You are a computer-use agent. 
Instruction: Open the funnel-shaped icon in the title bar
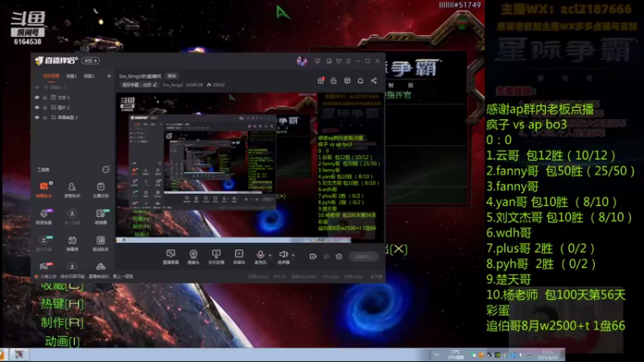coord(338,61)
